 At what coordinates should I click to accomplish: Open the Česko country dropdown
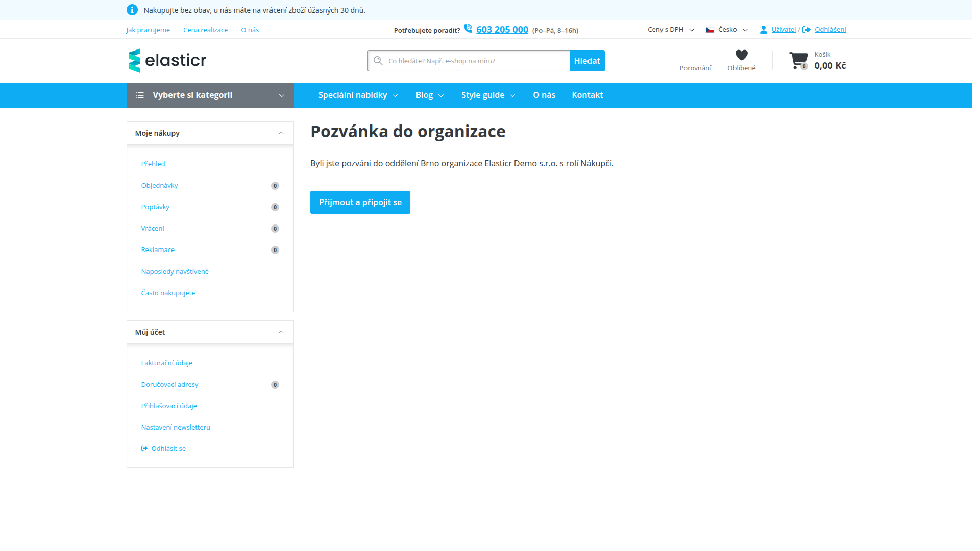pyautogui.click(x=727, y=30)
